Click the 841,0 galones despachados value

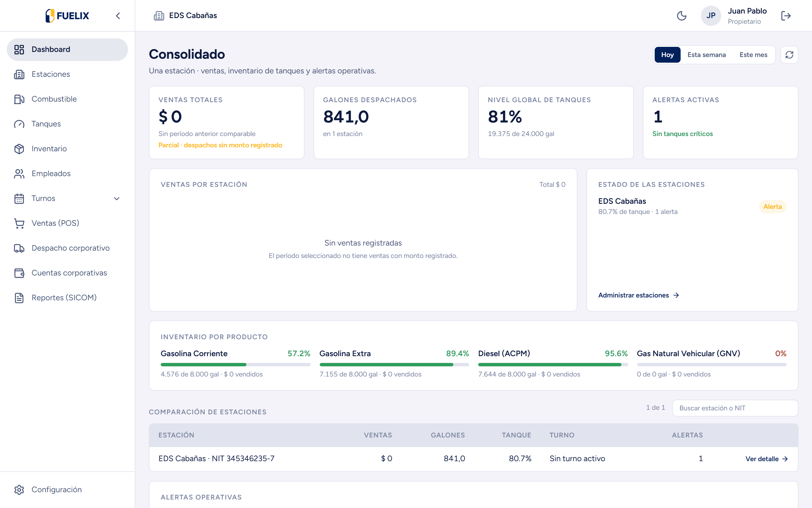(x=346, y=117)
